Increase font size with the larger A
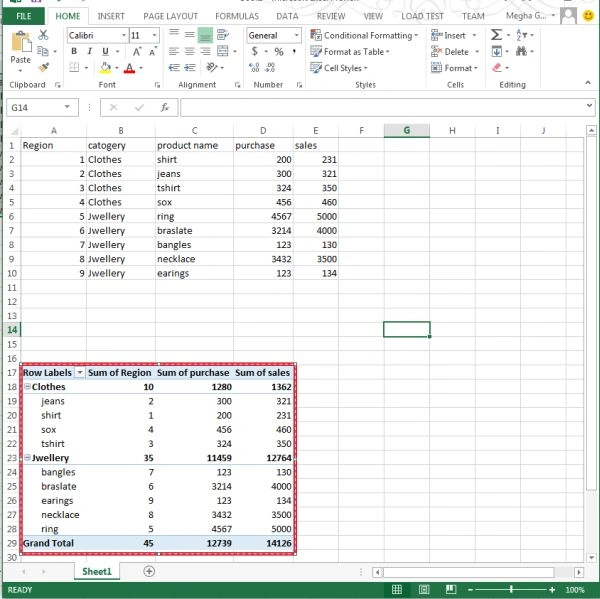The width and height of the screenshot is (600, 599). [137, 51]
